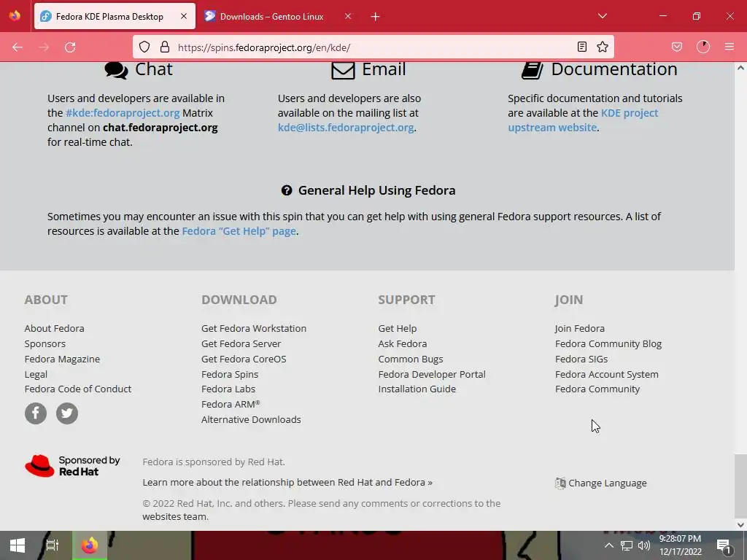Screen dimensions: 747x560
Task: Open Fedora Facebook page icon
Action: click(36, 413)
